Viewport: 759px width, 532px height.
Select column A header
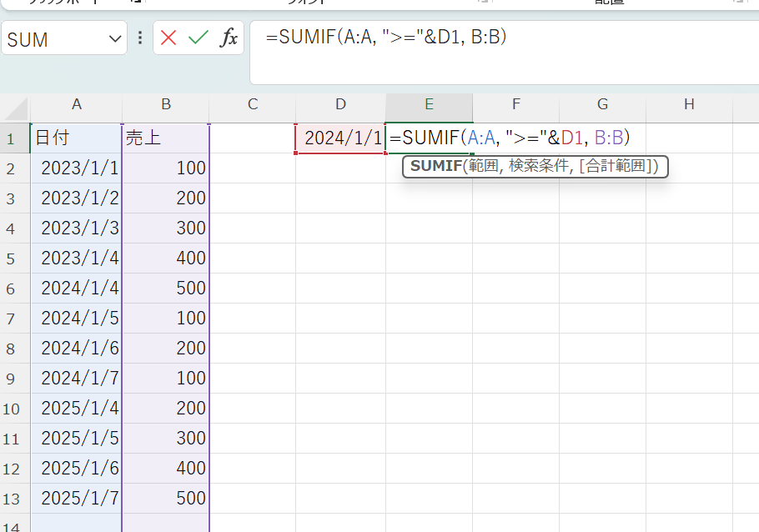point(77,104)
